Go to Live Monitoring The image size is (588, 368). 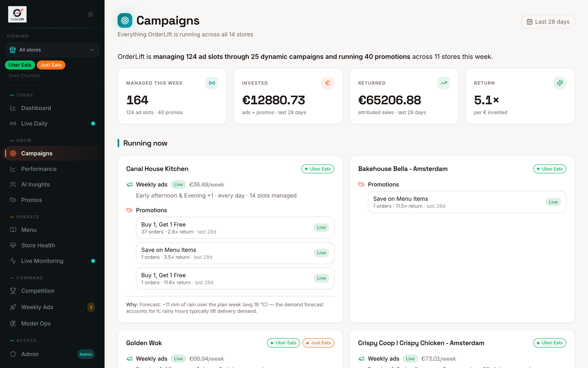pyautogui.click(x=52, y=261)
